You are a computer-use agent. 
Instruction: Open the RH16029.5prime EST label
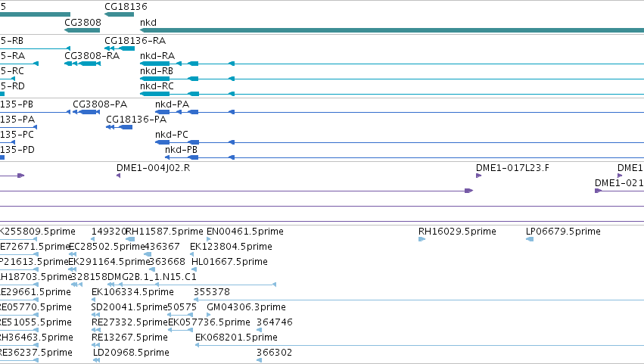[x=457, y=232]
